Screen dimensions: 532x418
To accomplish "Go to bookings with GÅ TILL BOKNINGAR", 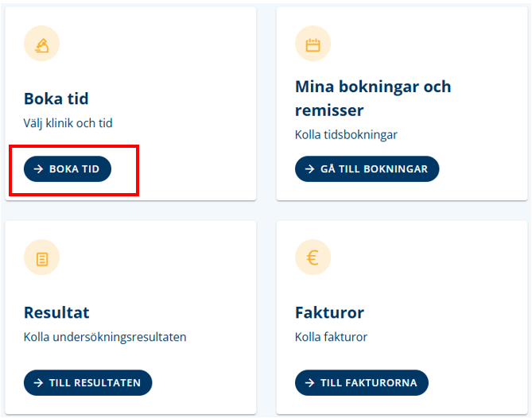I will [x=367, y=168].
